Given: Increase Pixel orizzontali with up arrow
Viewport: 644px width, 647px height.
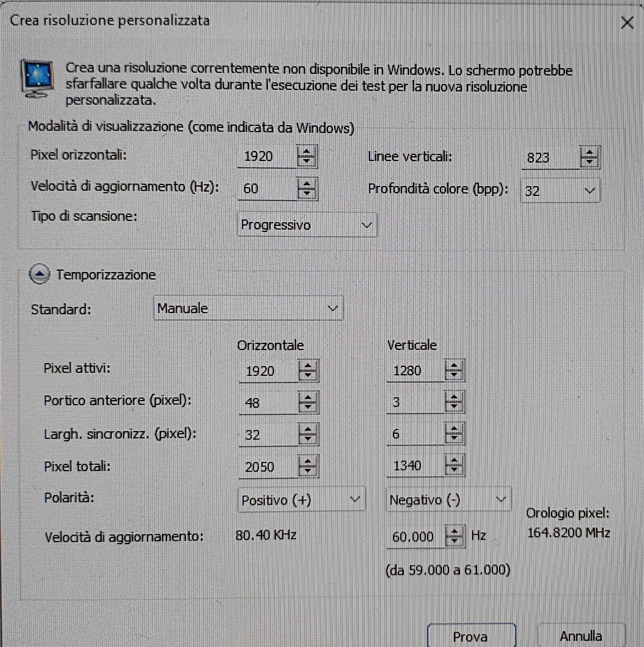Looking at the screenshot, I should 307,152.
